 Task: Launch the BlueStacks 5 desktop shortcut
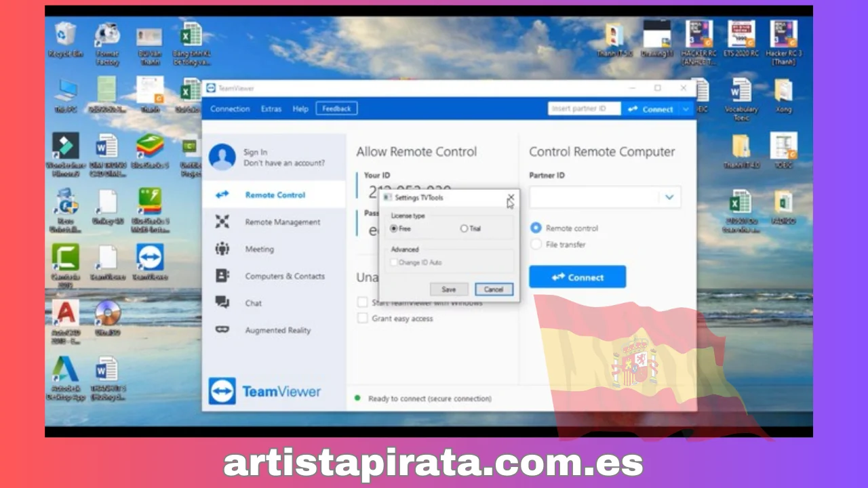(x=150, y=151)
